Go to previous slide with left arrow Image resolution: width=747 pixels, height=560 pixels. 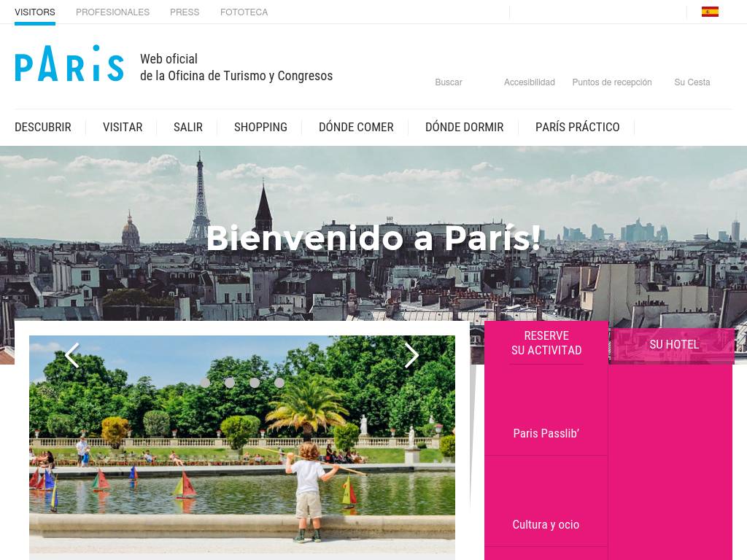(72, 355)
